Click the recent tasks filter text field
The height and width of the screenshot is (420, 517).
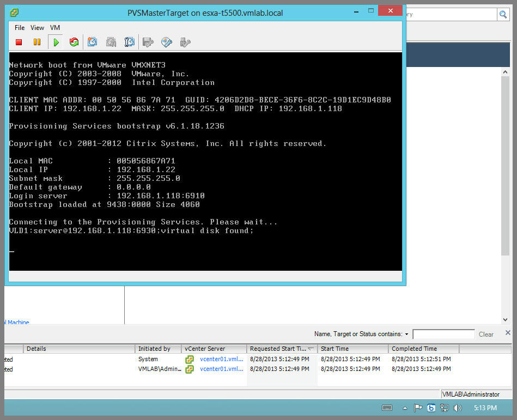pos(443,334)
